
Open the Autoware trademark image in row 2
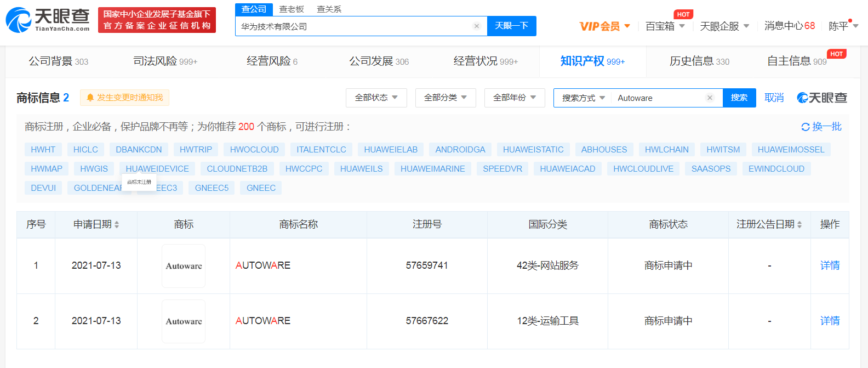(x=184, y=321)
